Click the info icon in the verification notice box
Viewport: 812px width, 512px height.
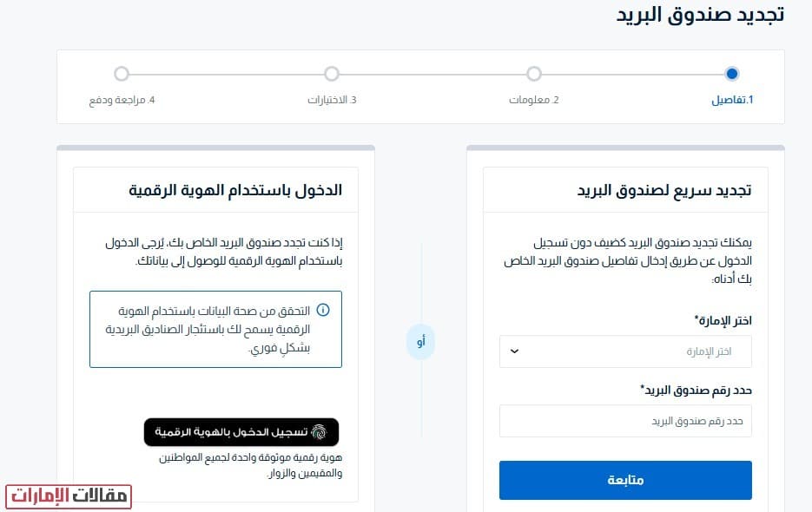pos(322,310)
